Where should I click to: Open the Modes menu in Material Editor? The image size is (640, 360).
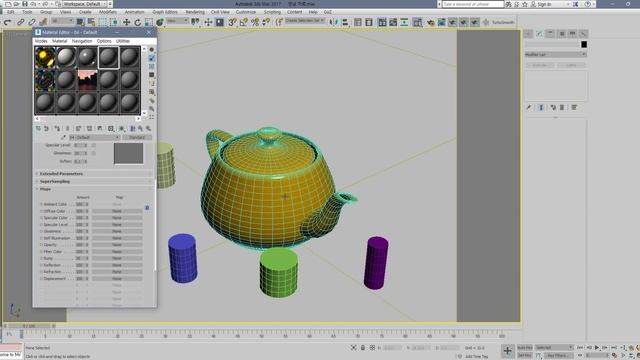[41, 41]
